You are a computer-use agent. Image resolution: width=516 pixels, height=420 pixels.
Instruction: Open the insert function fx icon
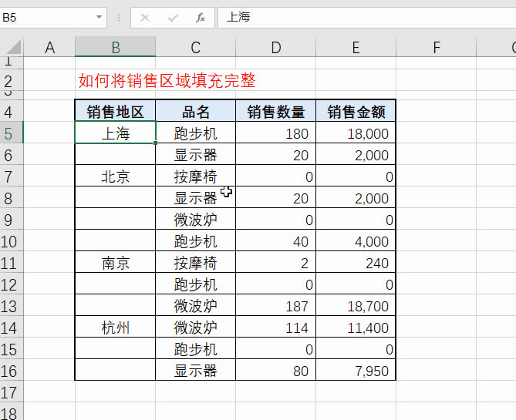coord(201,18)
